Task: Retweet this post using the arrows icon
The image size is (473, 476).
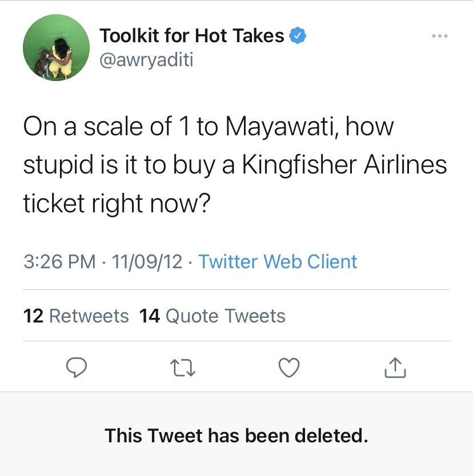Action: point(183,368)
